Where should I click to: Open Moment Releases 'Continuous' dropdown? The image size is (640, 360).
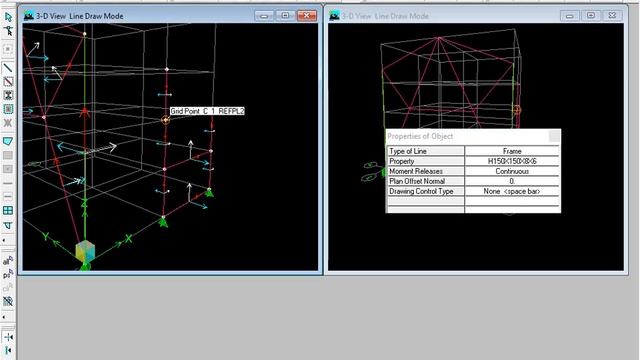pos(512,171)
